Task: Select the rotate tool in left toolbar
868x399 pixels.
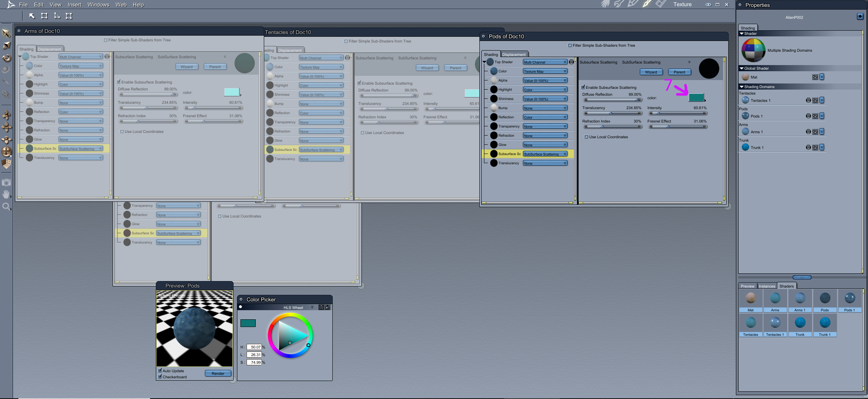Action: pyautogui.click(x=6, y=58)
